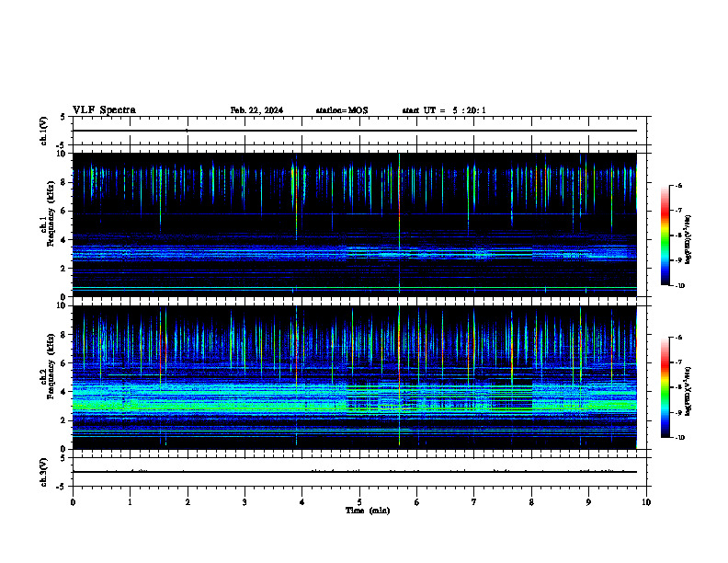728x563 pixels.
Task: Click the ch.1 spectrogram panel
Action: [x=355, y=224]
